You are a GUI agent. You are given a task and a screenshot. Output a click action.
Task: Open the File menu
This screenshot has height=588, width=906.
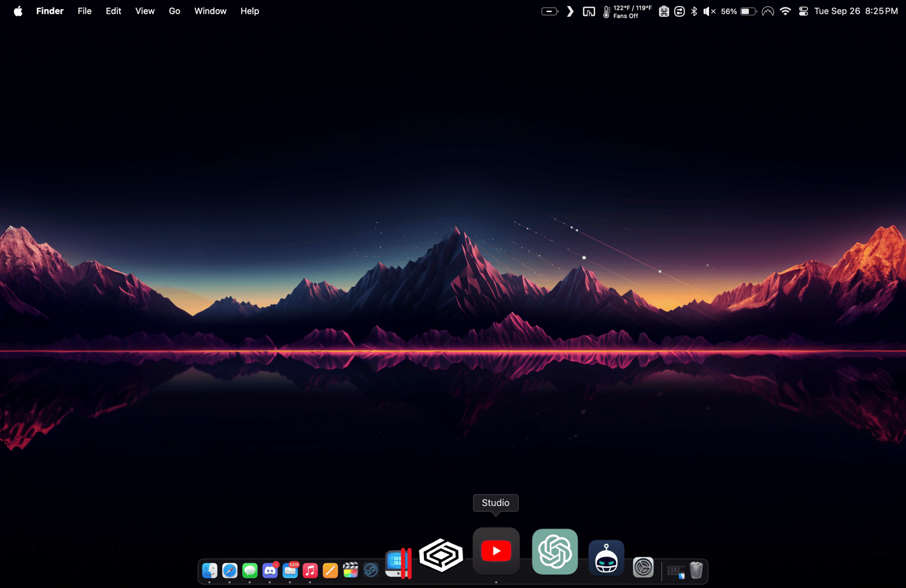(x=85, y=11)
